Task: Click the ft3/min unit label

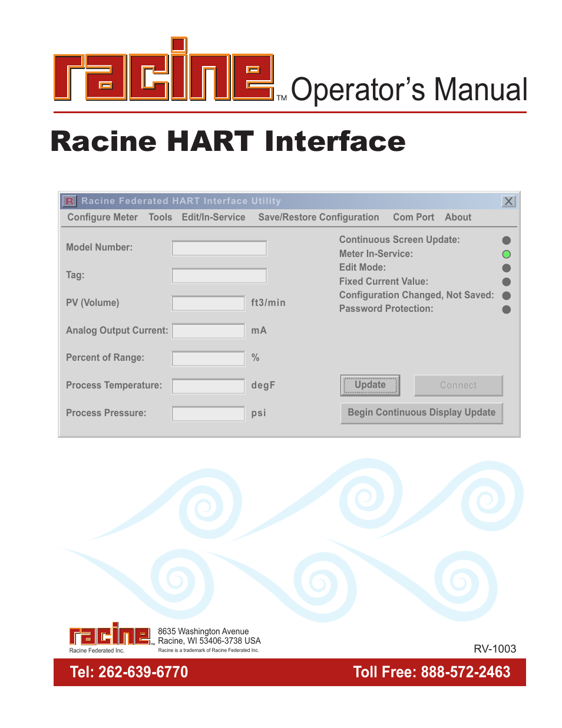Action: 268,303
